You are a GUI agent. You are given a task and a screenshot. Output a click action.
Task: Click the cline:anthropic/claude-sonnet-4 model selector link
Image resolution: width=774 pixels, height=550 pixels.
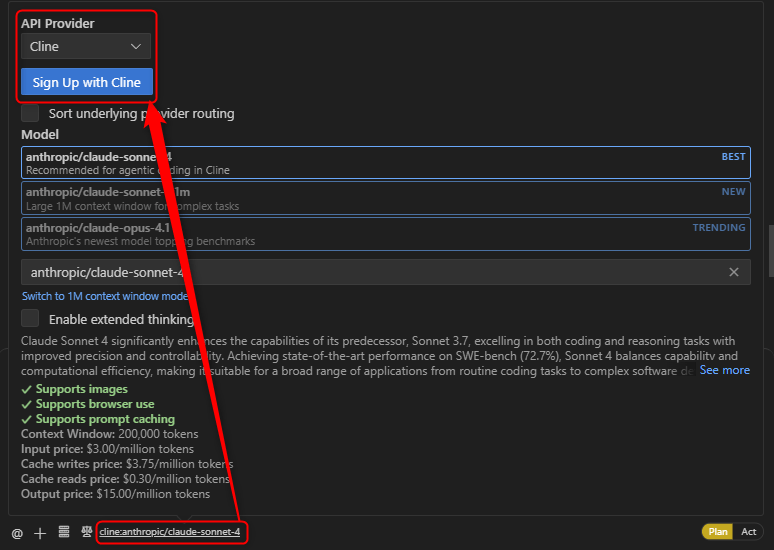coord(170,532)
